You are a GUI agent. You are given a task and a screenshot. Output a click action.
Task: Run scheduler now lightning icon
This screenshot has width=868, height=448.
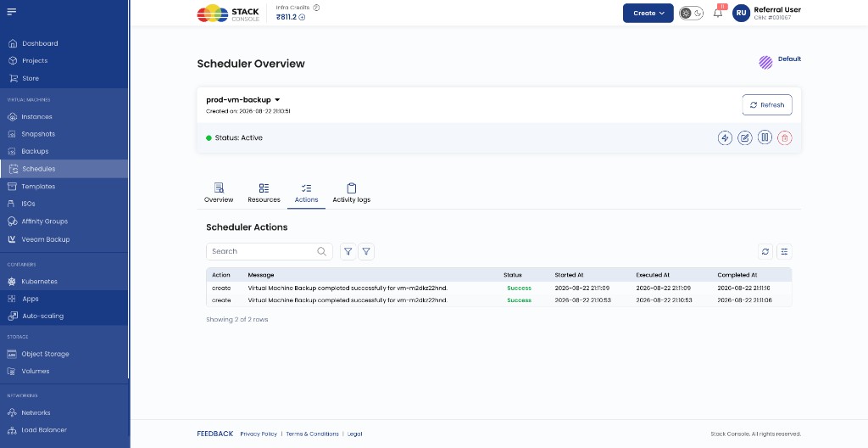point(726,138)
